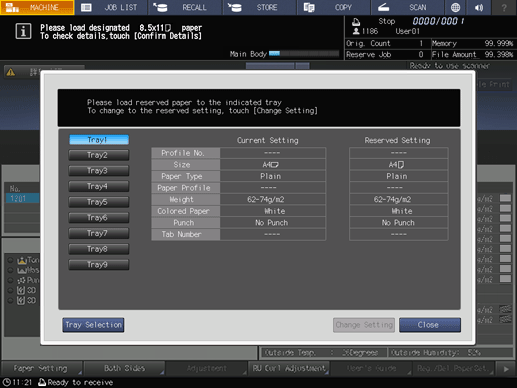
Task: Tap the info icon beside load paper message
Action: (23, 32)
